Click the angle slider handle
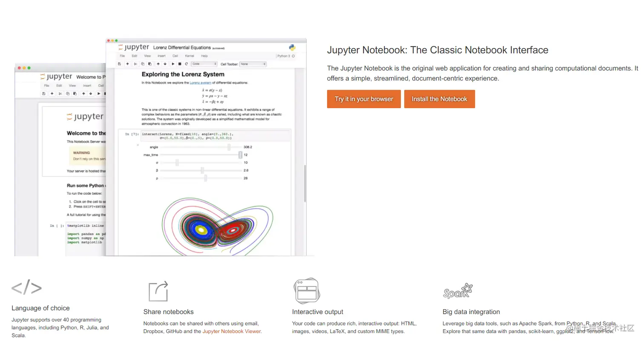644x342 pixels. point(229,147)
